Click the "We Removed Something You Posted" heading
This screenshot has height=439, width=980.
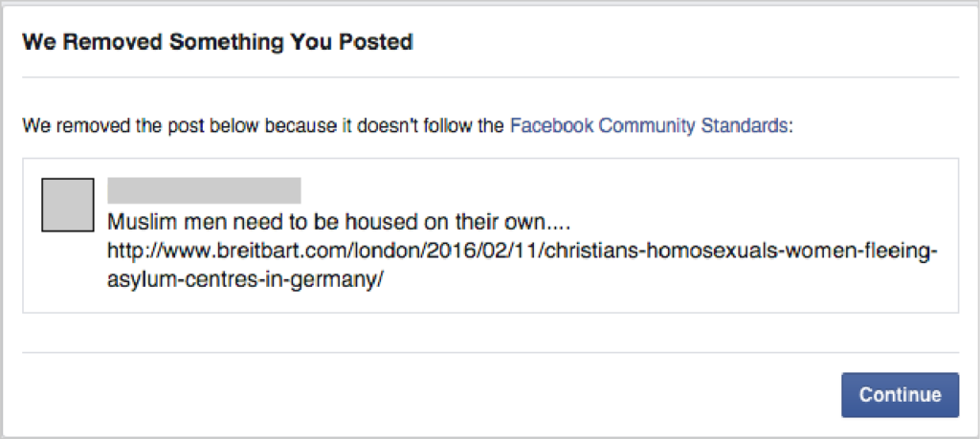point(217,42)
